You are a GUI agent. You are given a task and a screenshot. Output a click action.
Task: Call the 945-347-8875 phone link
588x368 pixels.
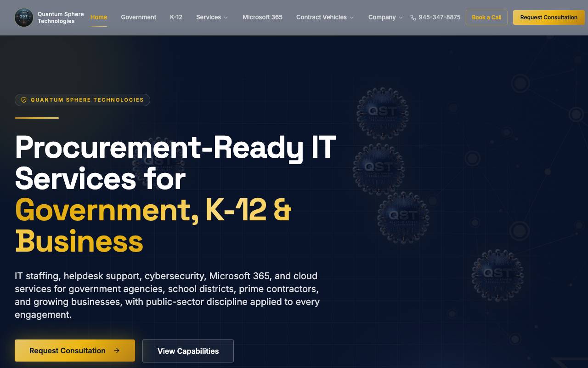[439, 17]
